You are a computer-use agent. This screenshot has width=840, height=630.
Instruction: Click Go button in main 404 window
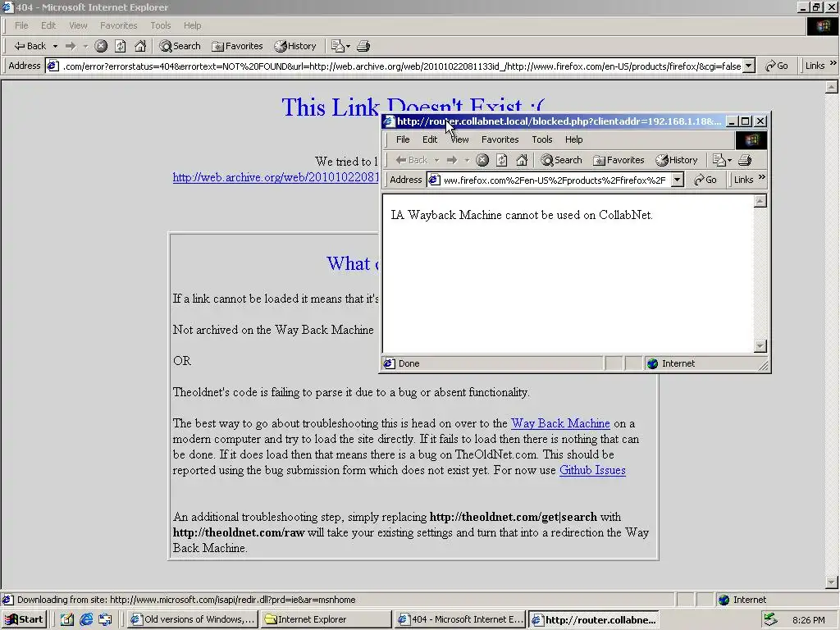(777, 66)
